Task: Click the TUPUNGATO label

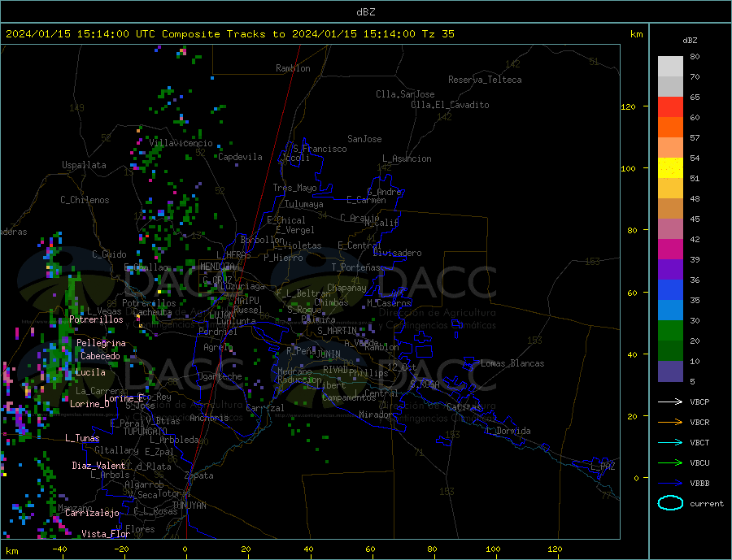Action: click(x=146, y=432)
